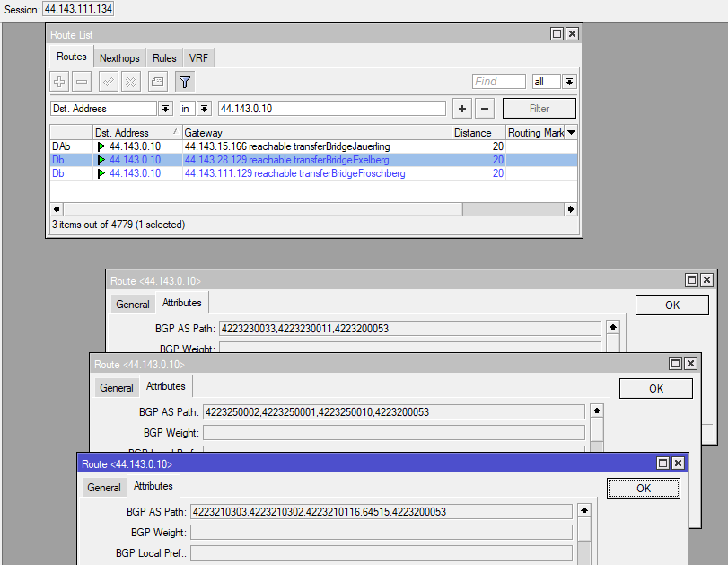
Task: Click BGP Local Pref. field in front window
Action: tap(382, 553)
